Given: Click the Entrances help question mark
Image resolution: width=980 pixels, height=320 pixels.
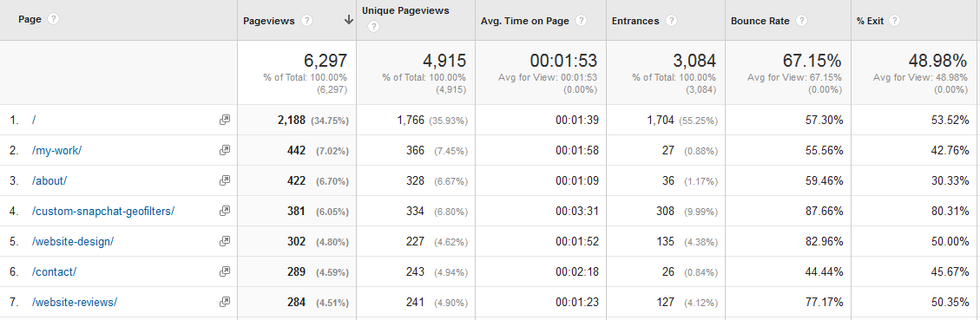Looking at the screenshot, I should (x=671, y=21).
